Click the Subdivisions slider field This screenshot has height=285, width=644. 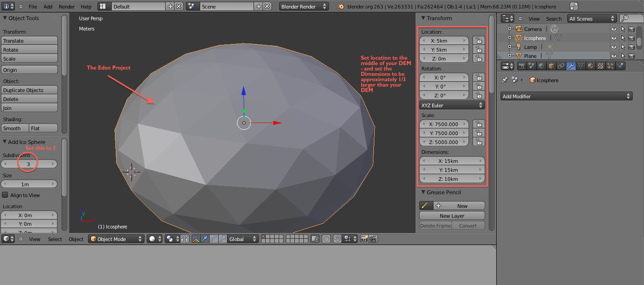(x=29, y=164)
